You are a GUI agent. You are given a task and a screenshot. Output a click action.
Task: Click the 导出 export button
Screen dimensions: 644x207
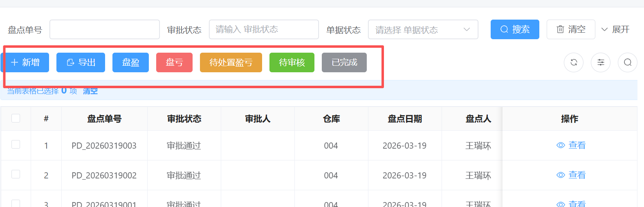click(x=81, y=62)
